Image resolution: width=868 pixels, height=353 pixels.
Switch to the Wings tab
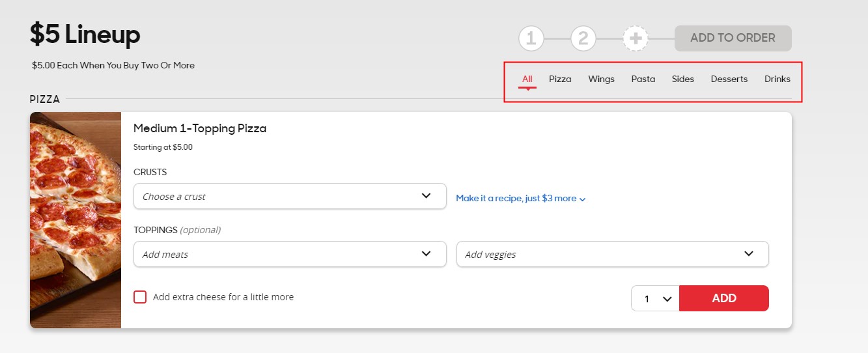601,79
